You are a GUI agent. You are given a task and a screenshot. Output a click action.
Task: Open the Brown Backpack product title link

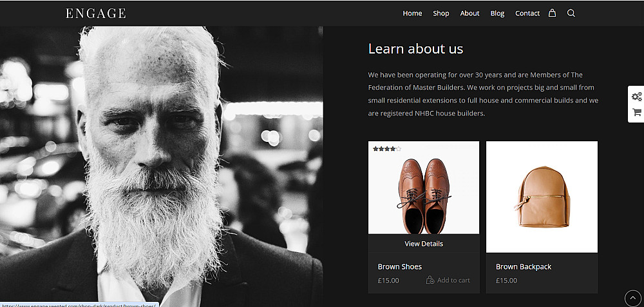(x=524, y=266)
